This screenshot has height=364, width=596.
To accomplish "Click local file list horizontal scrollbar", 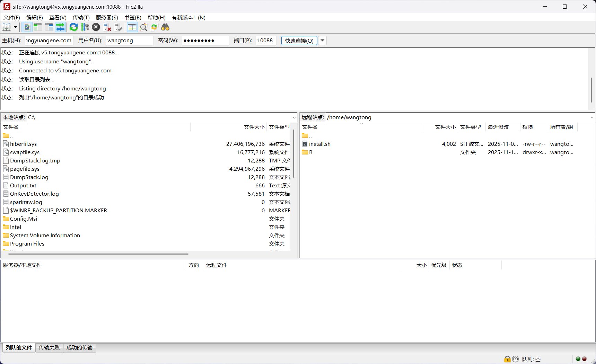I will pos(98,254).
